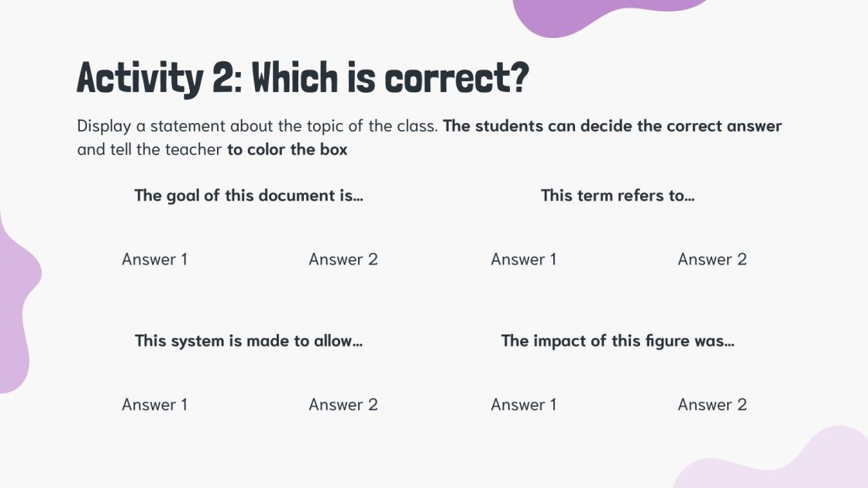Viewport: 868px width, 488px height.
Task: Click "The impact of this figure was…" statement
Action: pos(618,341)
